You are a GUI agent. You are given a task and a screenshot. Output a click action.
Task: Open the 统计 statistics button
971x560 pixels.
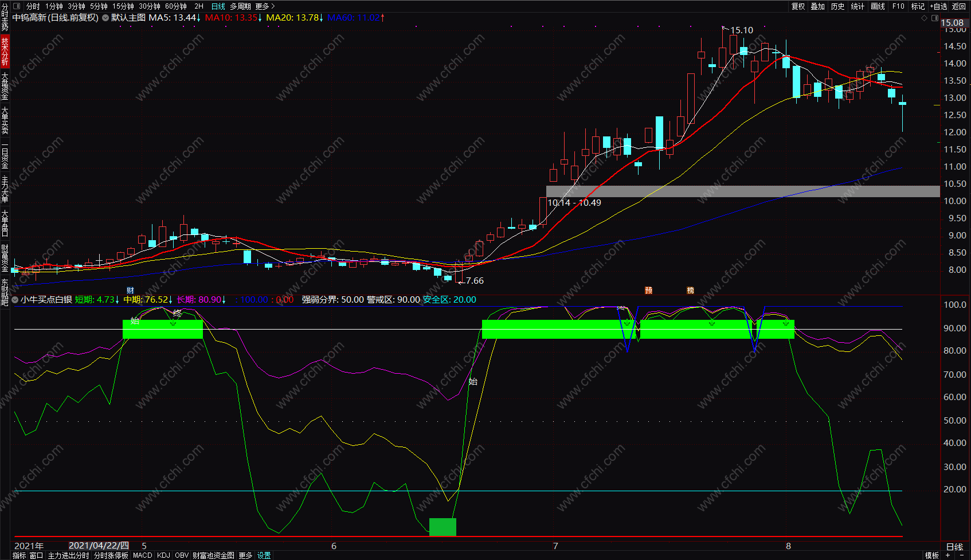858,6
